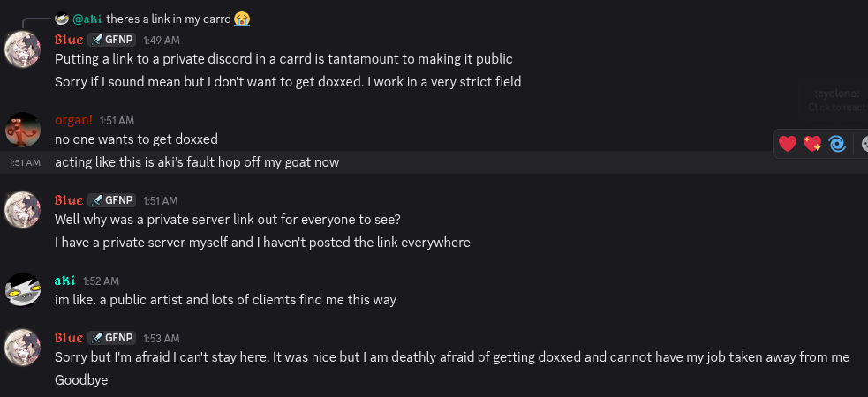Click the GFNP tag on the 1:51 AM message

click(x=111, y=200)
